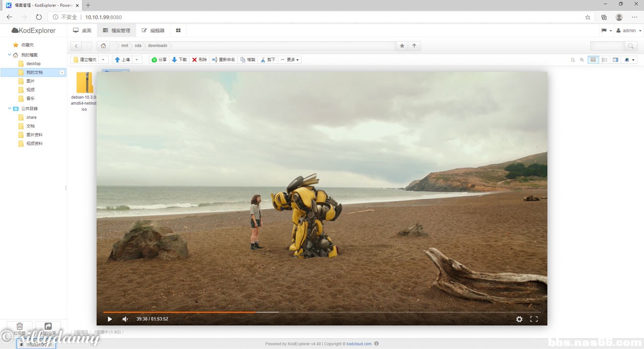Screen dimensions: 644x349
Task: Click the KodExplorer logo
Action: (34, 31)
